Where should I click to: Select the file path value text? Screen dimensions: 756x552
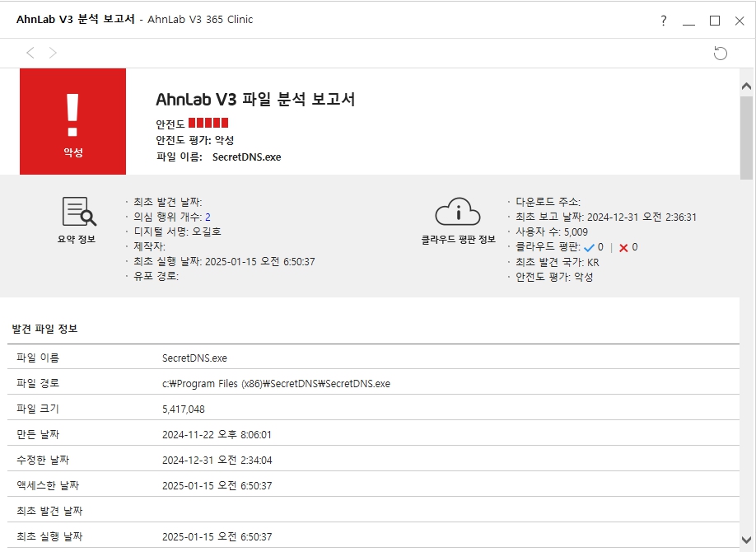point(276,383)
